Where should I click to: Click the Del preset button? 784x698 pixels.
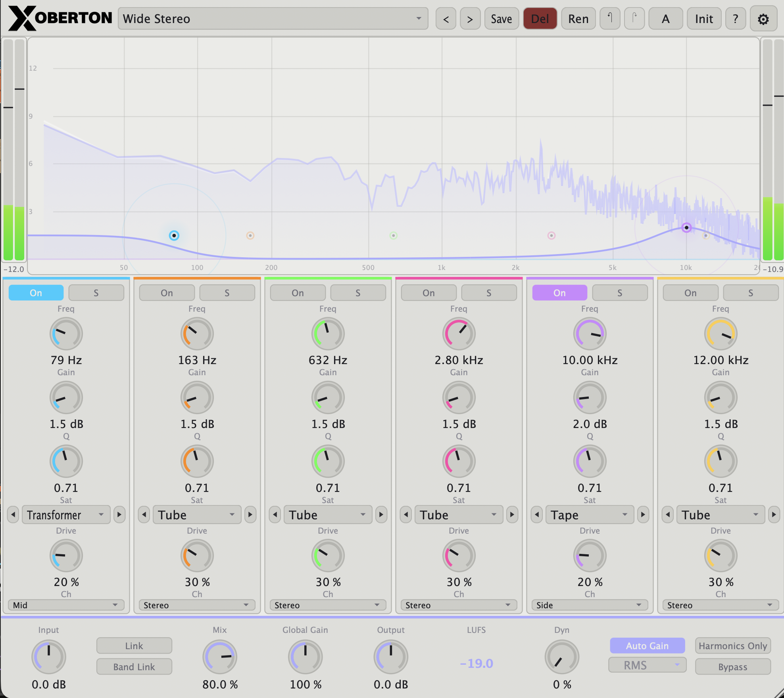540,19
